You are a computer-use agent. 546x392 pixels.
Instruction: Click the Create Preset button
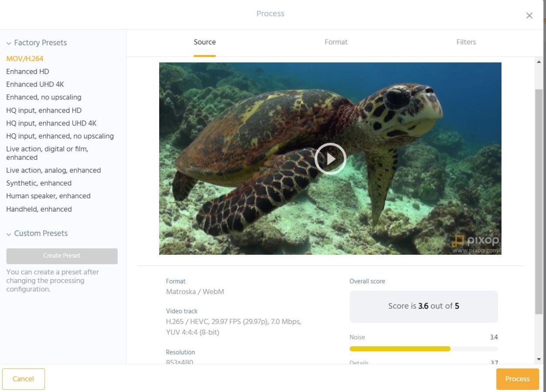tap(61, 256)
